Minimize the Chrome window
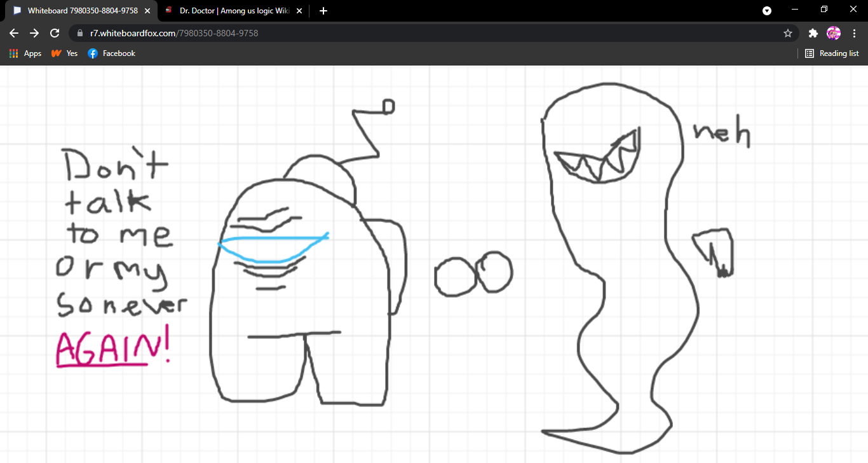868x463 pixels. [x=795, y=10]
